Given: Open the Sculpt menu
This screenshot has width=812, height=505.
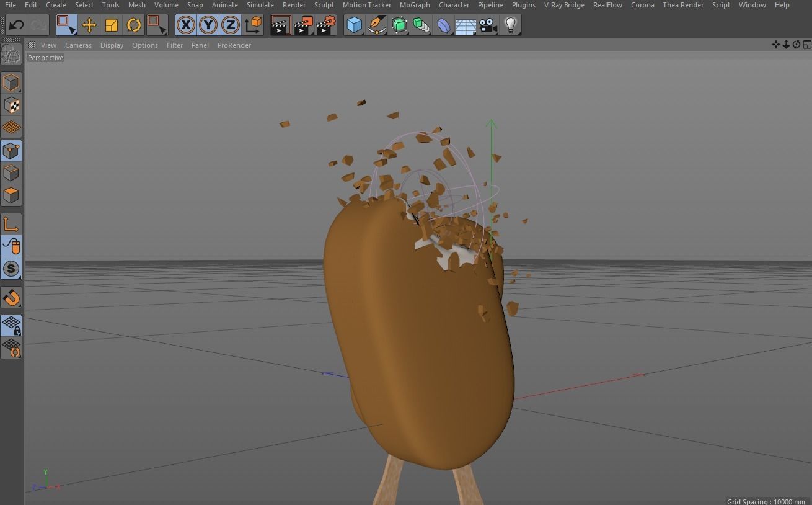Looking at the screenshot, I should [324, 5].
